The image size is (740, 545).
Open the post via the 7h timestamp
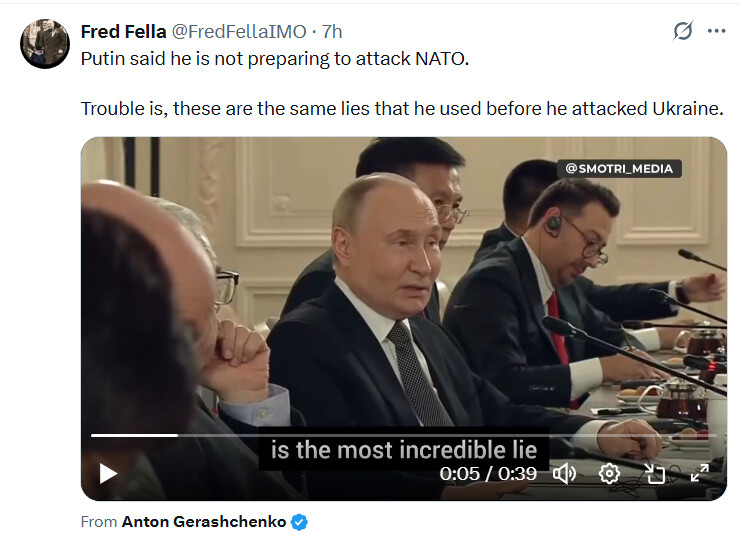click(332, 32)
